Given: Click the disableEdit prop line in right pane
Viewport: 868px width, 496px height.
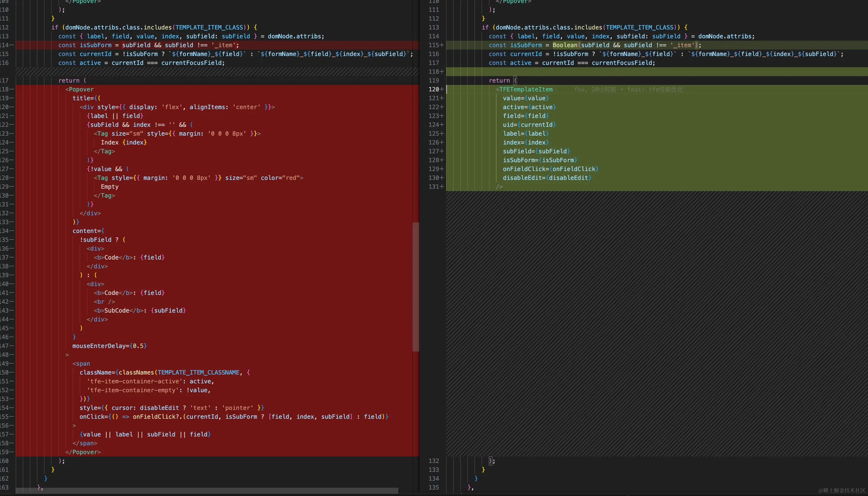Looking at the screenshot, I should pos(547,178).
